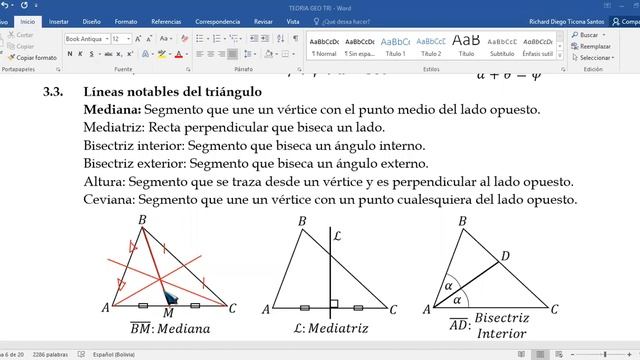Open the Formato tab
Image resolution: width=640 pixels, height=360 pixels.
coord(126,22)
